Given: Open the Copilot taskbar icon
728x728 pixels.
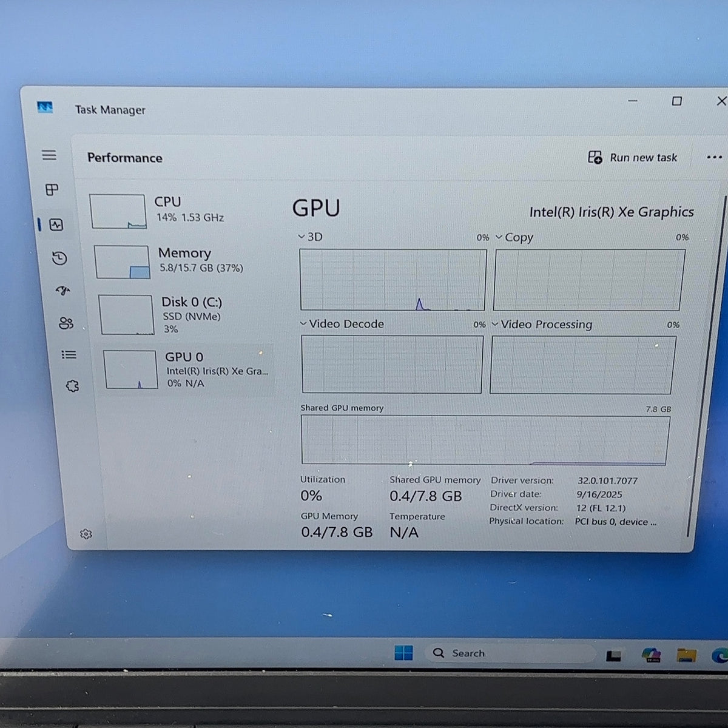Looking at the screenshot, I should click(651, 655).
